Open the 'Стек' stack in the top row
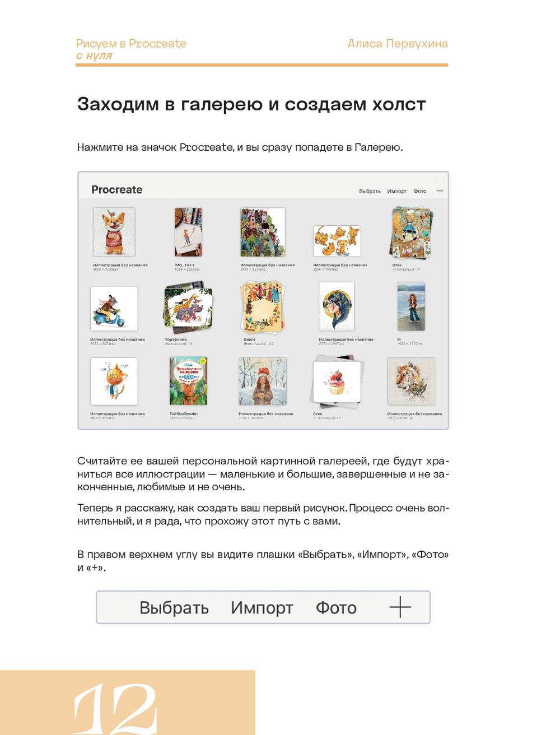The width and height of the screenshot is (560, 735). [x=412, y=232]
